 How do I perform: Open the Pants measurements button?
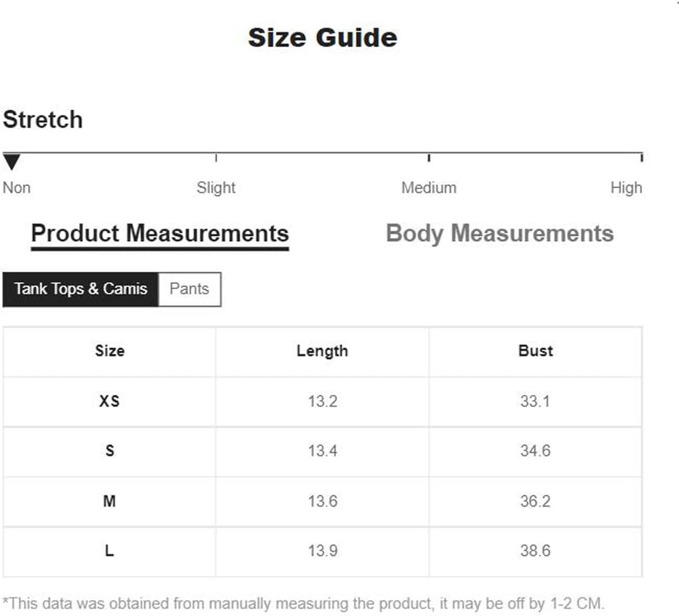pyautogui.click(x=190, y=289)
